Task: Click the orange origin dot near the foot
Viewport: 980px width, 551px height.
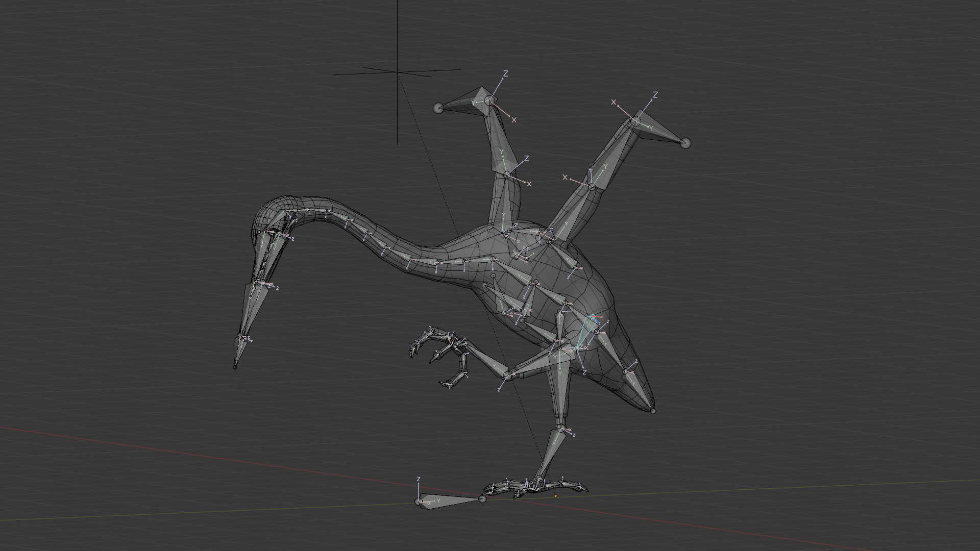Action: click(x=555, y=496)
